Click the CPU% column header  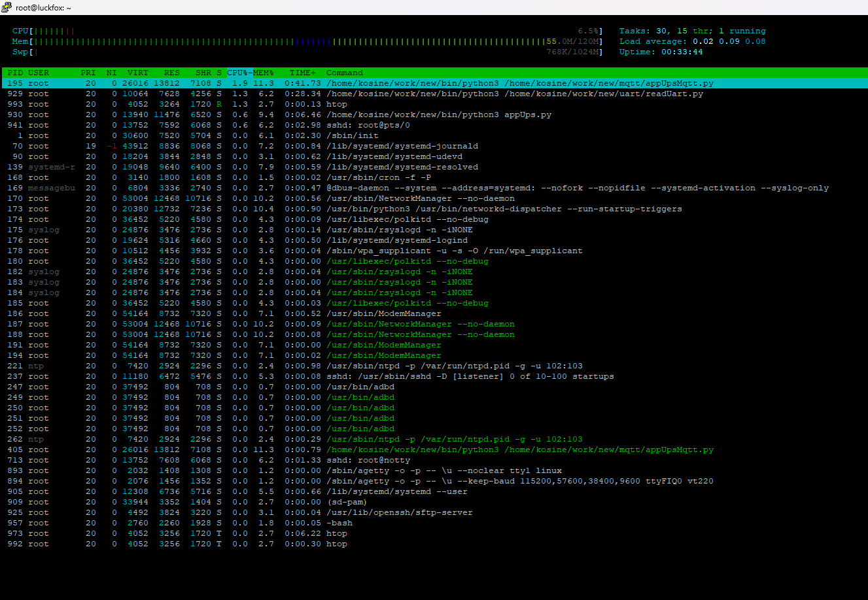coord(240,73)
